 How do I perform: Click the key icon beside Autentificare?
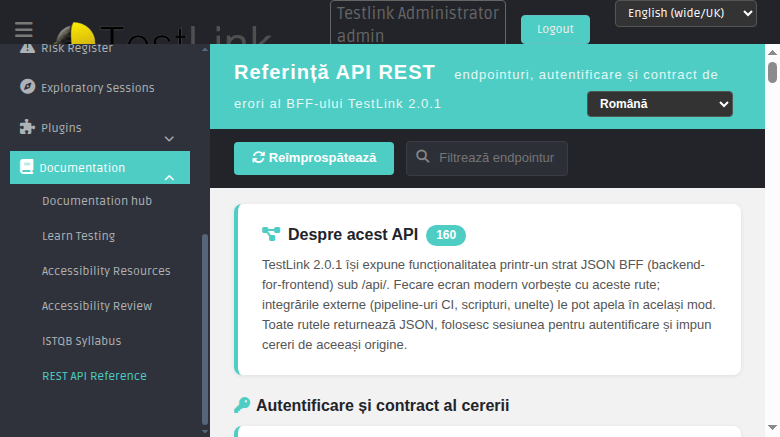[242, 405]
